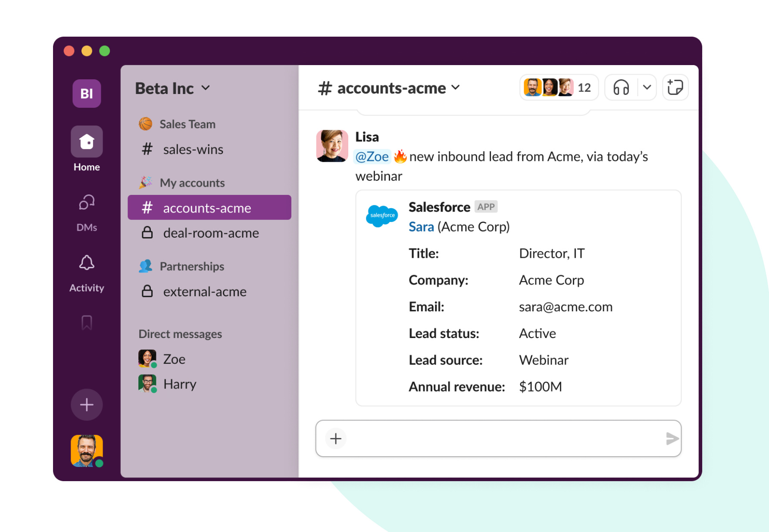Click the hash icon beside sales-wins
This screenshot has height=532, width=769.
pos(147,149)
